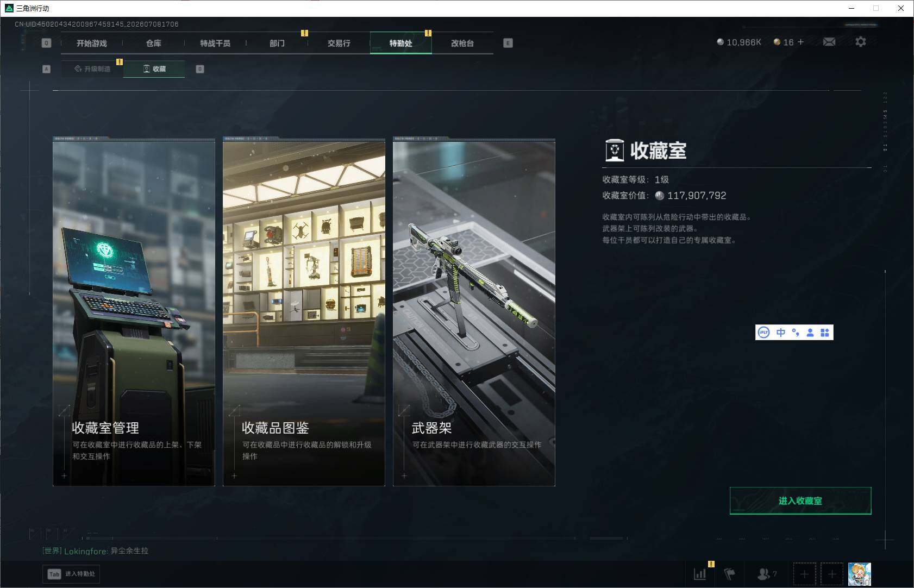Click the 三角洲行动 app title icon
The image size is (914, 588).
pyautogui.click(x=9, y=8)
